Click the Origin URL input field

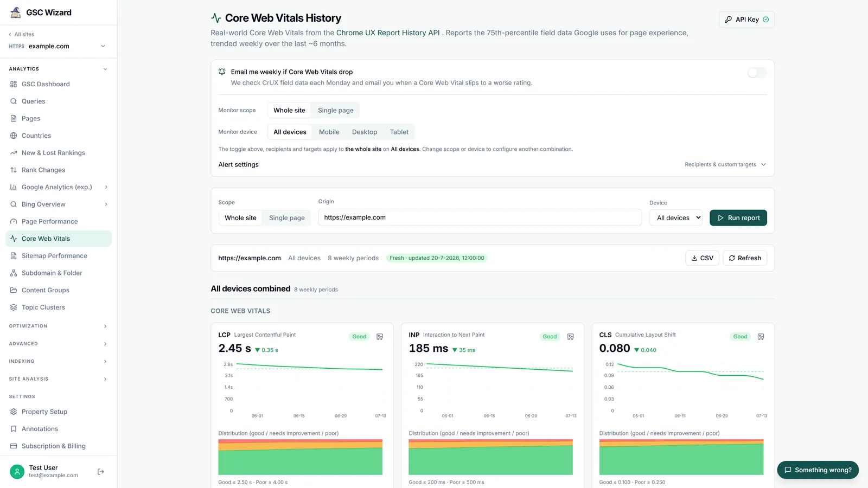pyautogui.click(x=480, y=217)
